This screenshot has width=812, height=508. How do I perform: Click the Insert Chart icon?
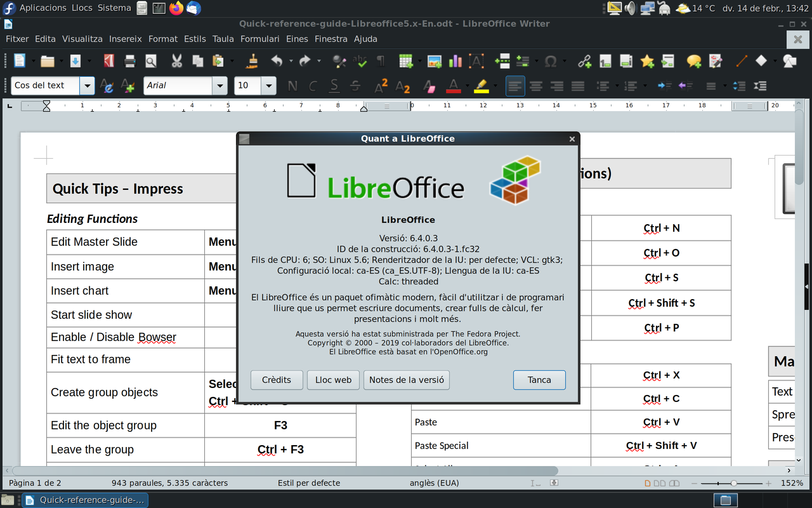[x=455, y=61]
